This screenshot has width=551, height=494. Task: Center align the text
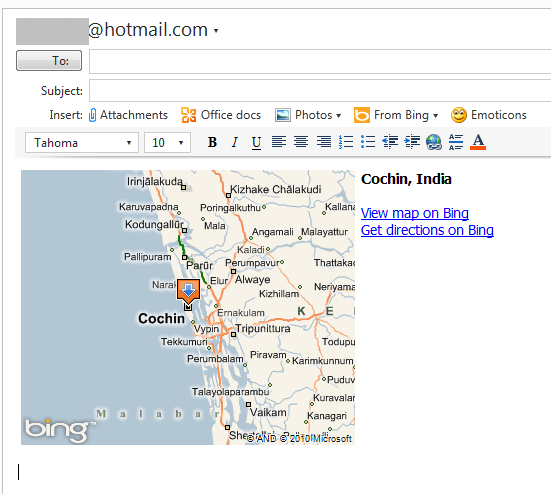click(x=301, y=142)
